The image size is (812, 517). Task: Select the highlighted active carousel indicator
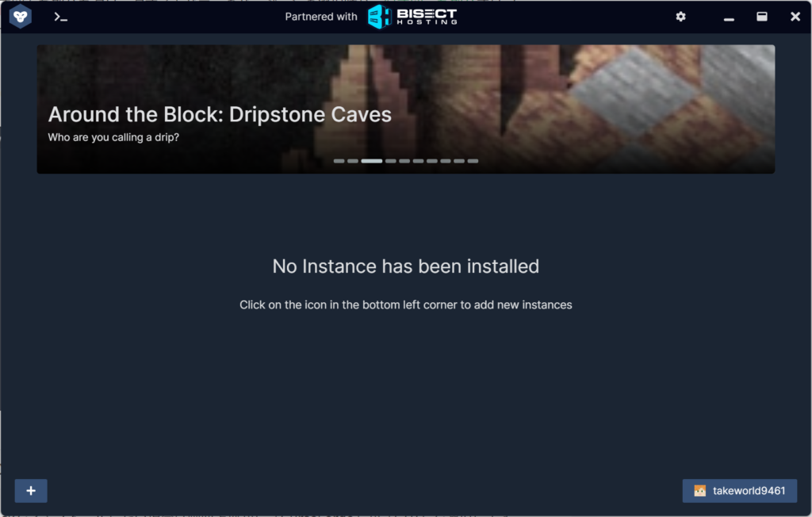(372, 161)
